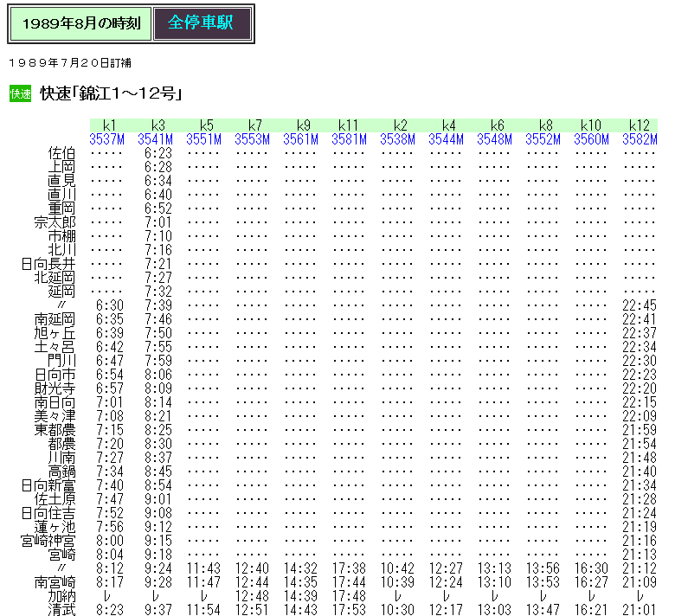Open train number 3548M link

[494, 139]
